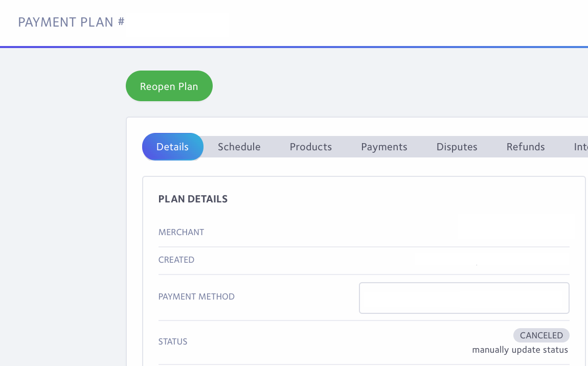588x366 pixels.
Task: Click the PAYMENT PLAN # page title
Action: tap(71, 22)
